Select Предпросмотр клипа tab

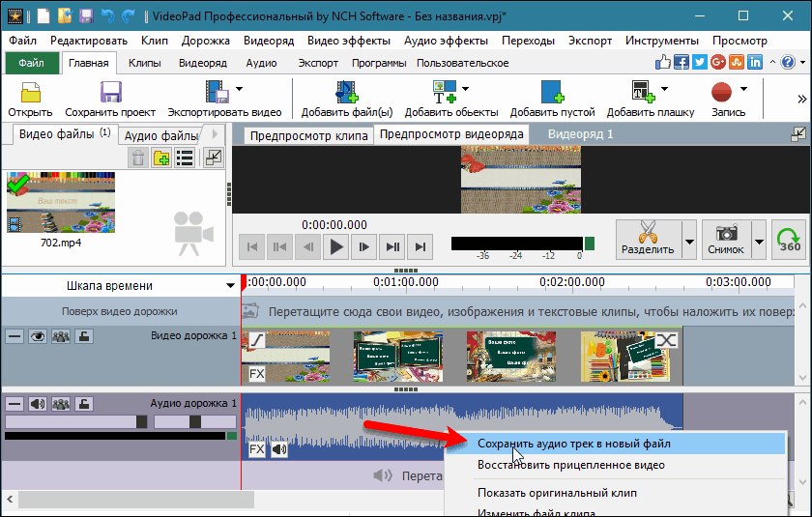[308, 135]
